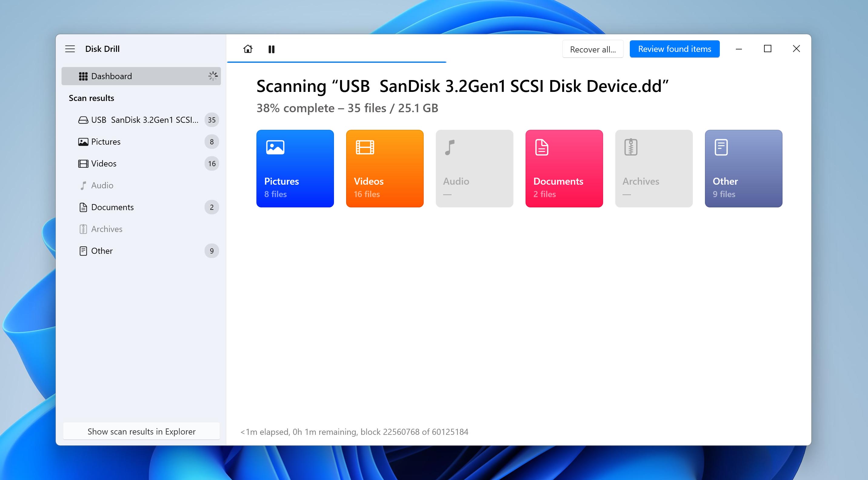868x480 pixels.
Task: Click the image icon on the Pictures tile
Action: point(275,147)
